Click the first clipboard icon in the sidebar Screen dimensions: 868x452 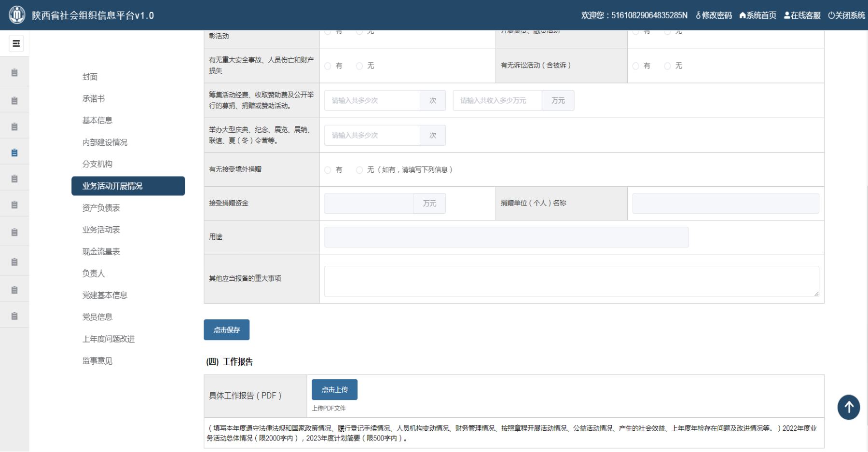(x=14, y=73)
